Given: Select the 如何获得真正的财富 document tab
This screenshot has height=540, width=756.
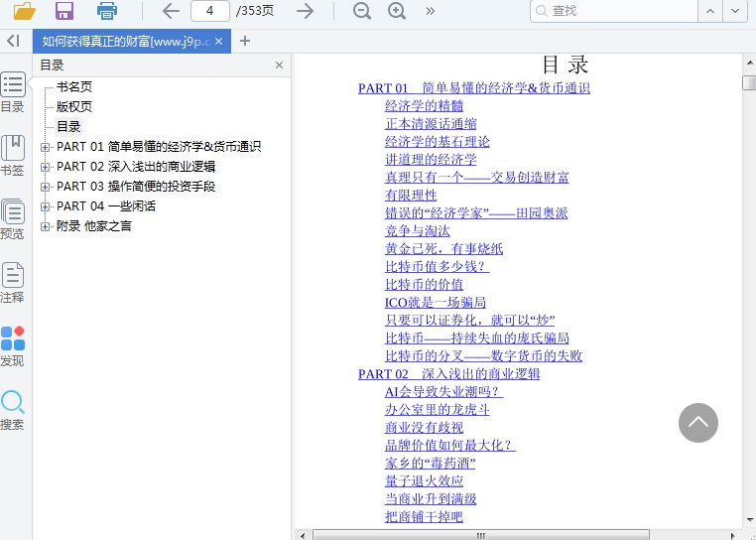Looking at the screenshot, I should point(125,41).
